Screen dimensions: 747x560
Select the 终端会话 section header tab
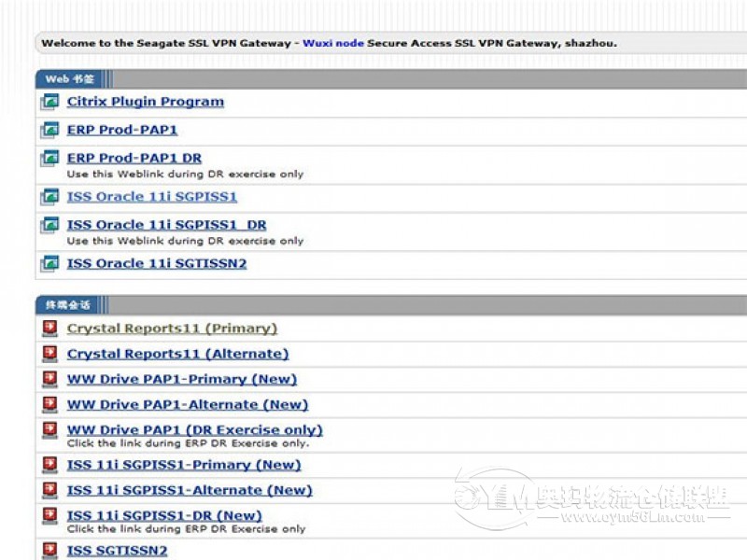point(67,305)
